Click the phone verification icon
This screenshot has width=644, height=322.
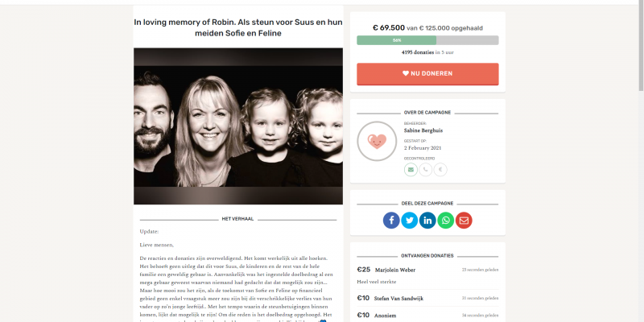426,170
